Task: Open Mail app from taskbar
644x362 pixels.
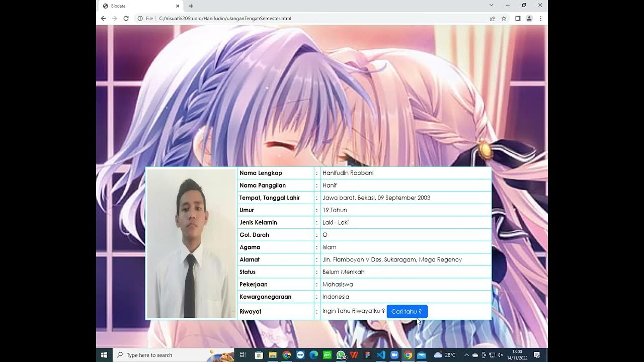Action: pos(422,355)
